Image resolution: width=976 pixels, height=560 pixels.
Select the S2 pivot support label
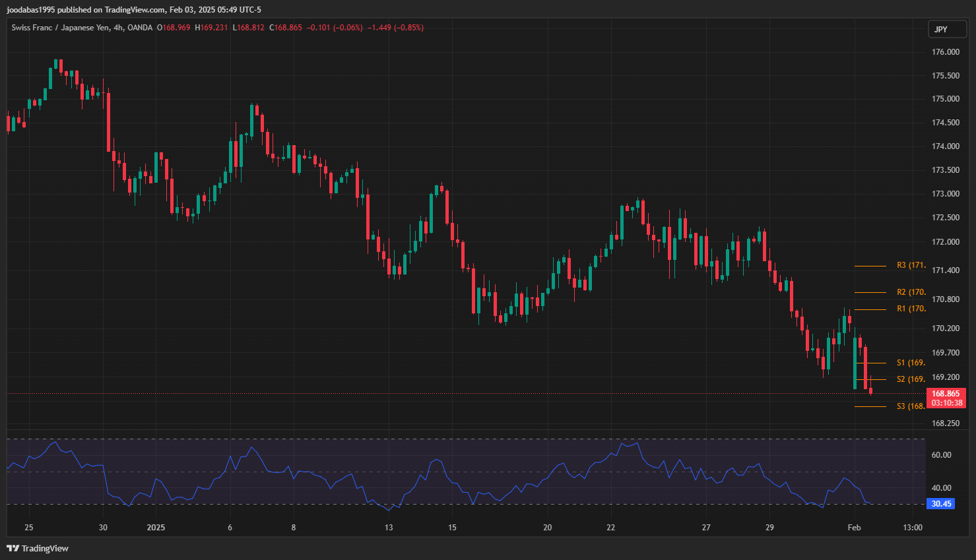click(x=911, y=379)
